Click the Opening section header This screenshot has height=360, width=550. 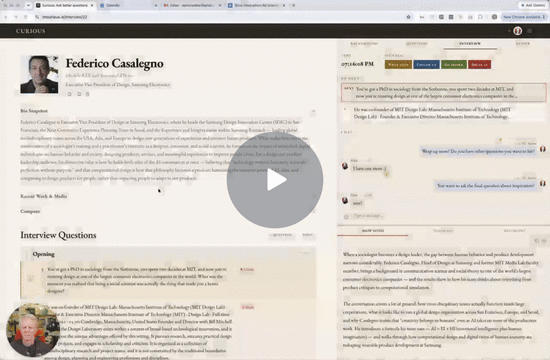168,254
